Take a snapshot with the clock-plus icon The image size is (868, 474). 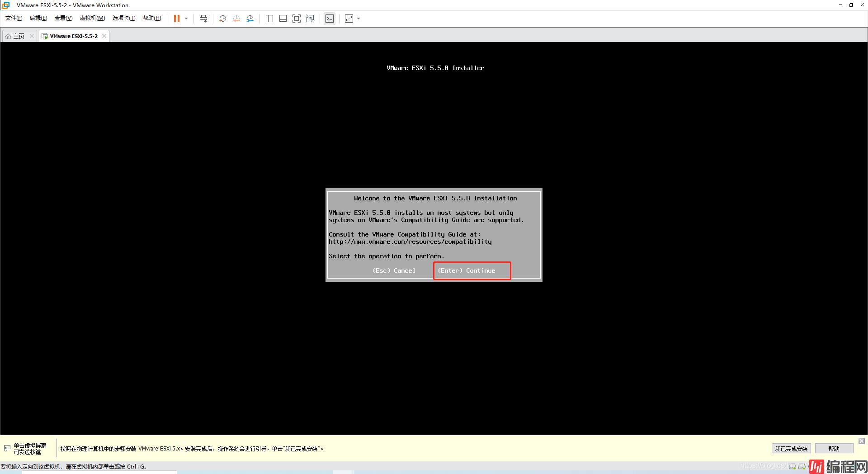pos(222,19)
